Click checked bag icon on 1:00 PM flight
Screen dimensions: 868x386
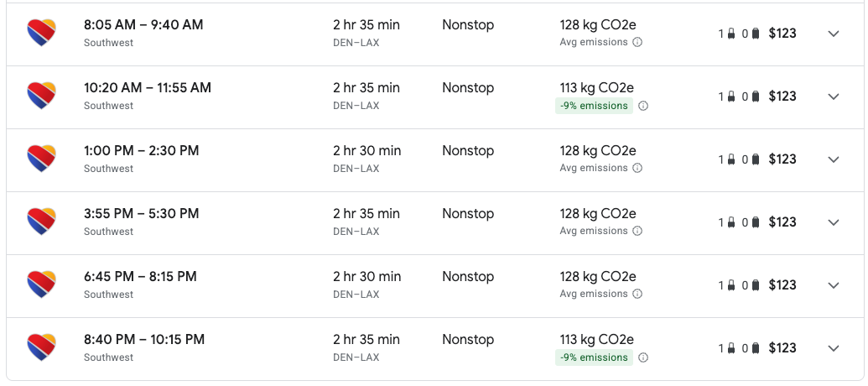[756, 159]
